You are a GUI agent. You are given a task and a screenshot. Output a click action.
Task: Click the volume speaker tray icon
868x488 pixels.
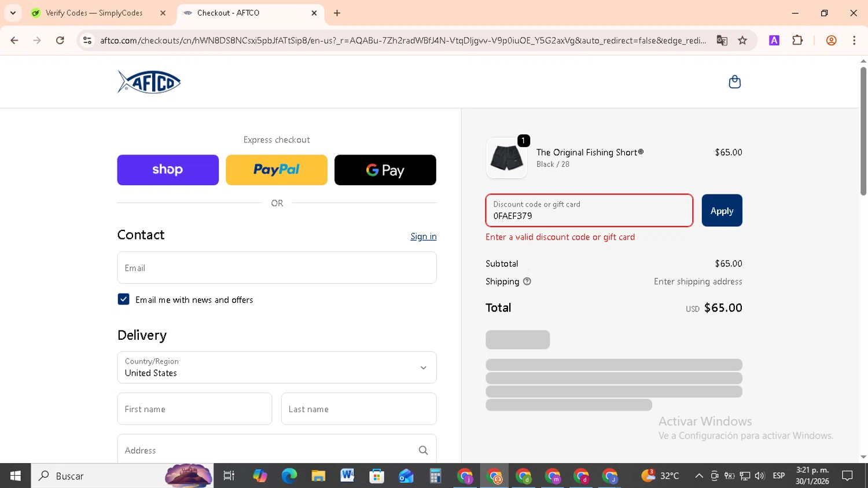[760, 476]
